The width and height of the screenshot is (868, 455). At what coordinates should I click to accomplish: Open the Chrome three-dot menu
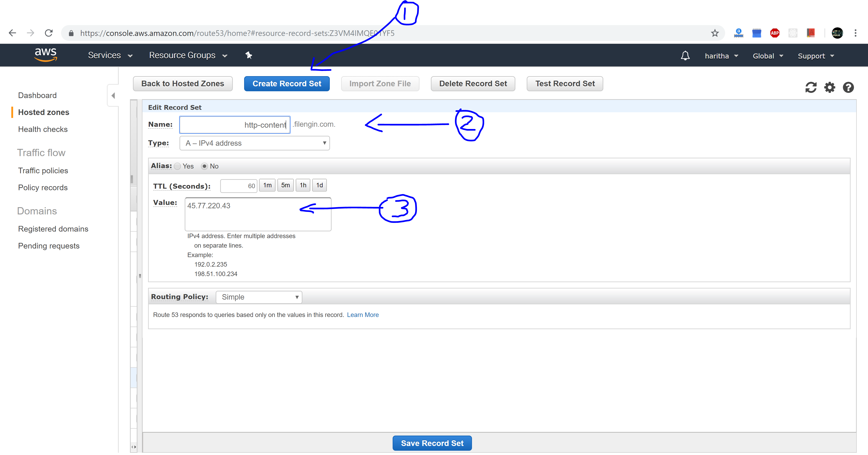855,33
